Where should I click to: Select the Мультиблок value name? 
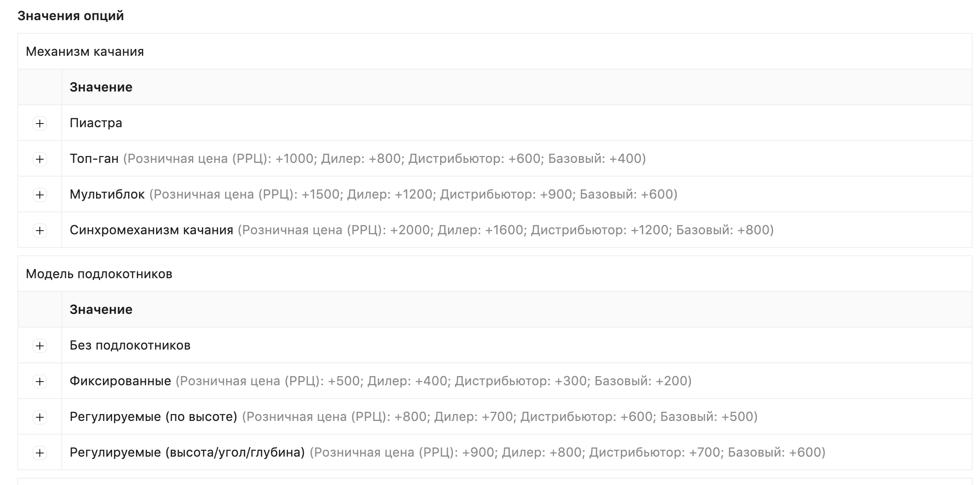pos(107,194)
